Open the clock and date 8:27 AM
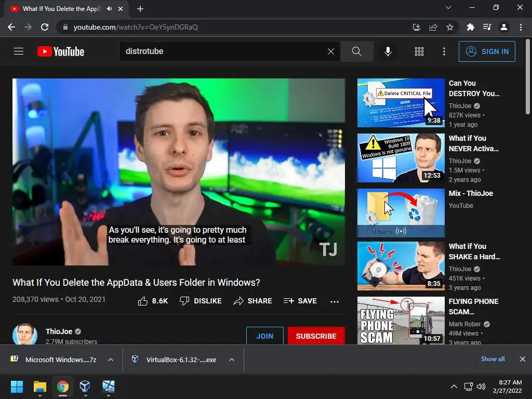This screenshot has width=532, height=399. pos(507,387)
